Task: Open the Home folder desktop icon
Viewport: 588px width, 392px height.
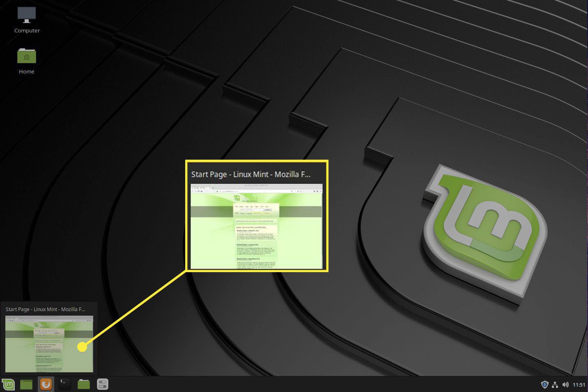Action: (27, 56)
